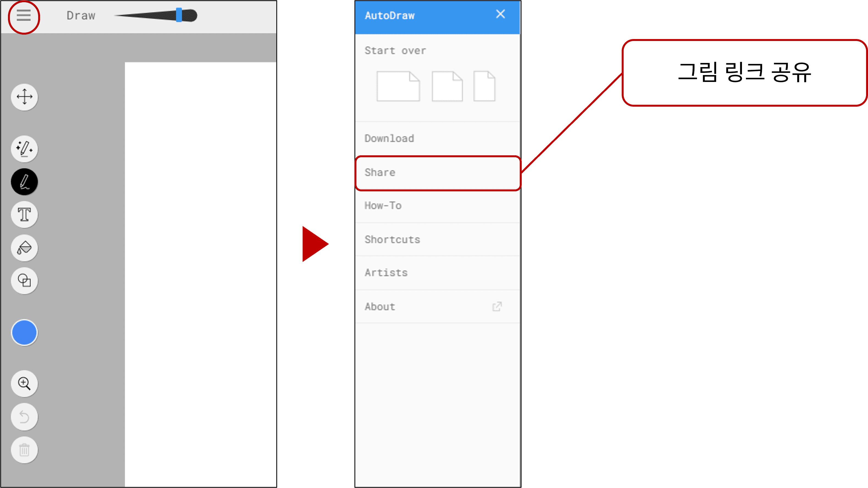Select the Draw pen tool

[24, 182]
